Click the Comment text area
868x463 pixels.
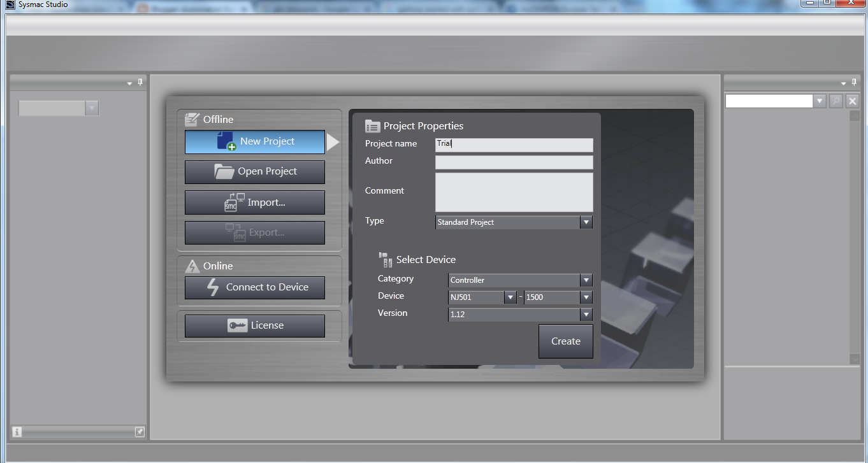click(x=514, y=192)
